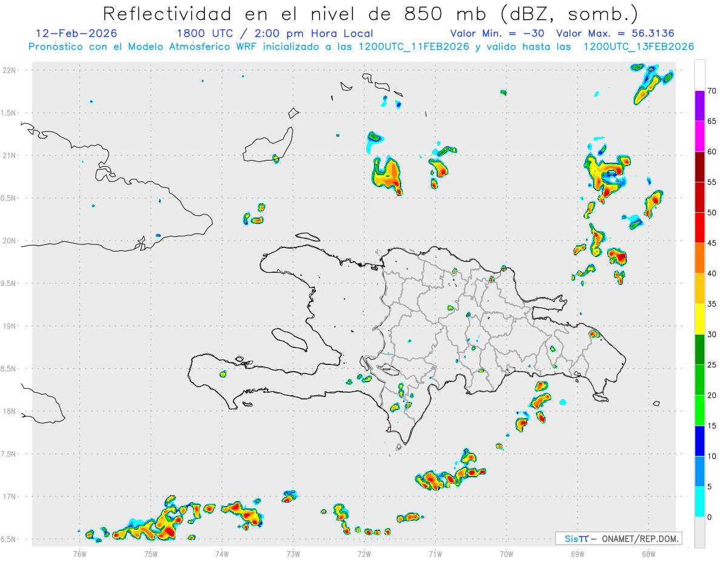Click the "21N" latitude label
728x562 pixels.
click(x=10, y=156)
